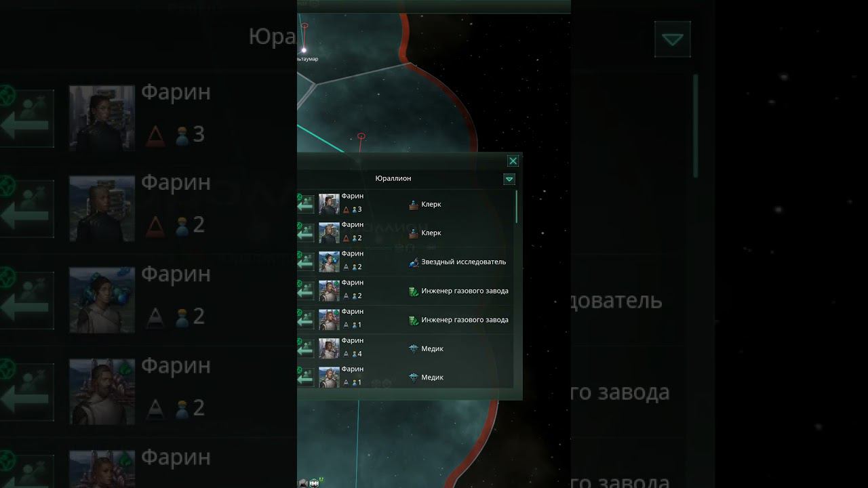Click the second Клерк job label
The image size is (868, 488).
coord(431,233)
